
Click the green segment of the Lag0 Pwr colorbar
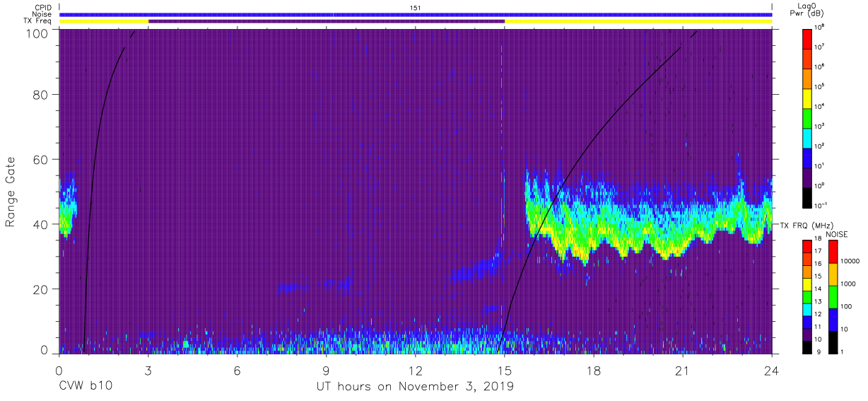(x=809, y=118)
